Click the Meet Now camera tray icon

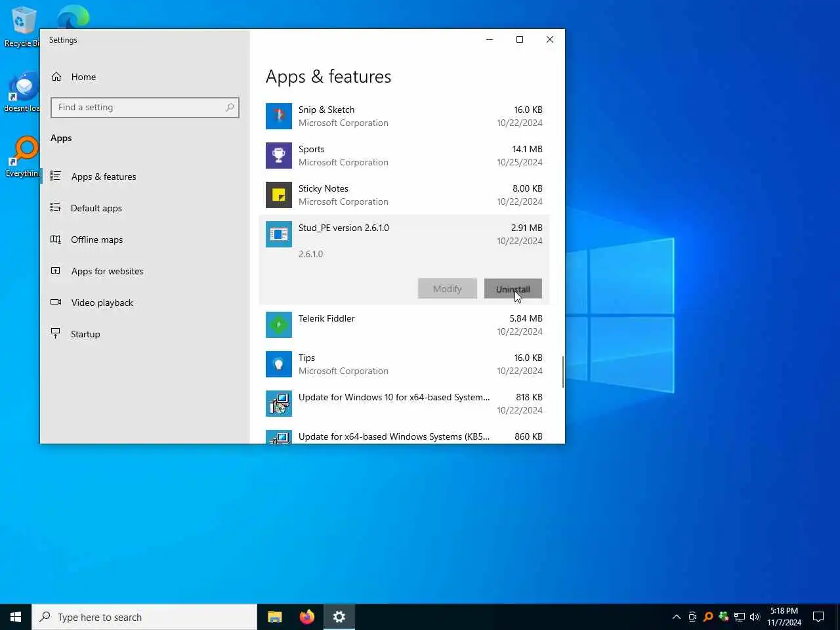[692, 617]
